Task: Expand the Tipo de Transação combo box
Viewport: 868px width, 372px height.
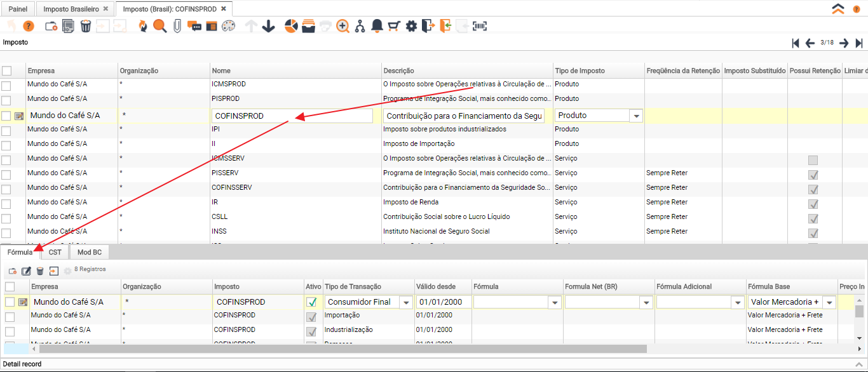Action: [406, 303]
